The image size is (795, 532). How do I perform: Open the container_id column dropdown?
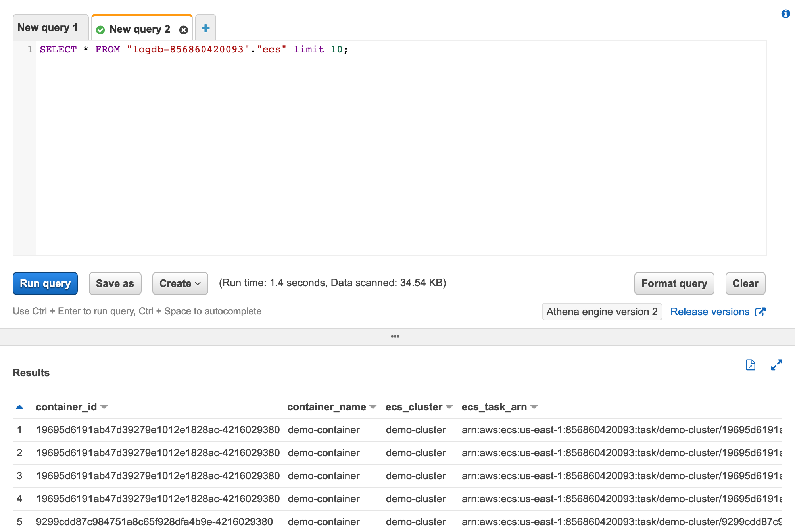[104, 407]
